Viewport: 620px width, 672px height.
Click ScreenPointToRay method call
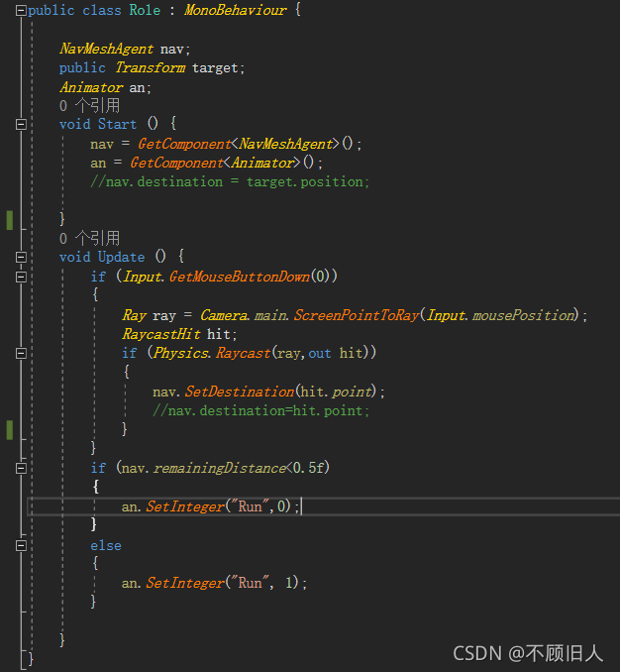[x=357, y=315]
